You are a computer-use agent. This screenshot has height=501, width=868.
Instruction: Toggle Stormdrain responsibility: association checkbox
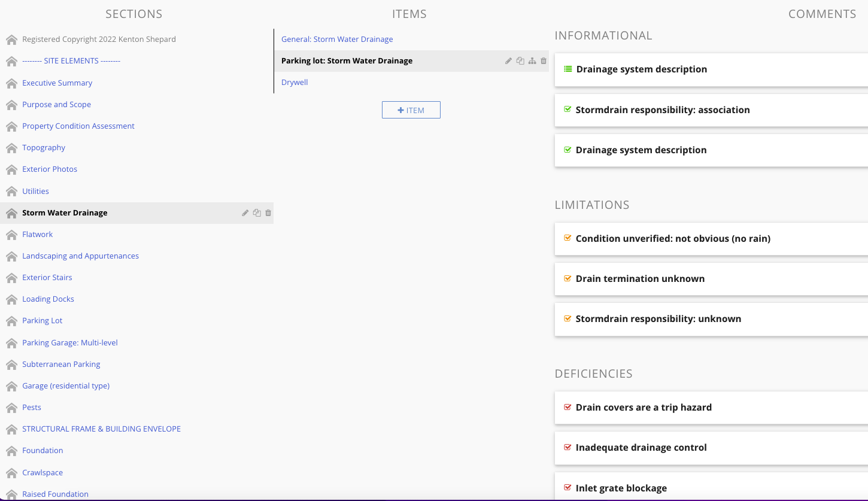[x=568, y=110]
